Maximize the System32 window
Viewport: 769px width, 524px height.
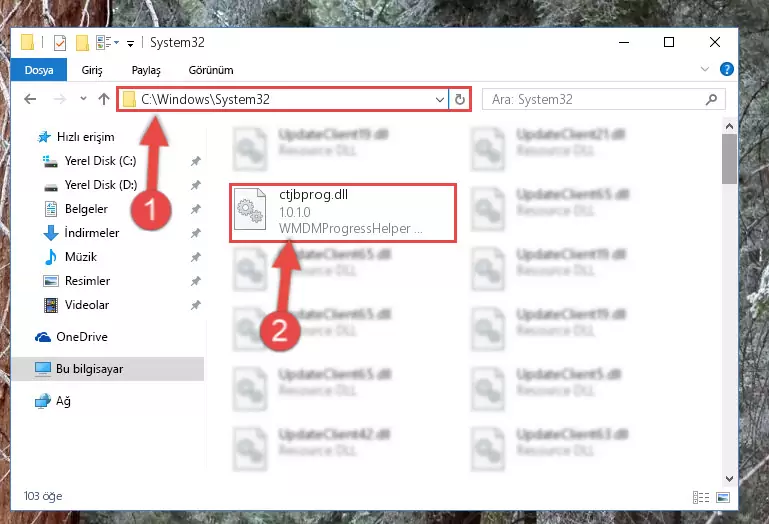click(669, 42)
